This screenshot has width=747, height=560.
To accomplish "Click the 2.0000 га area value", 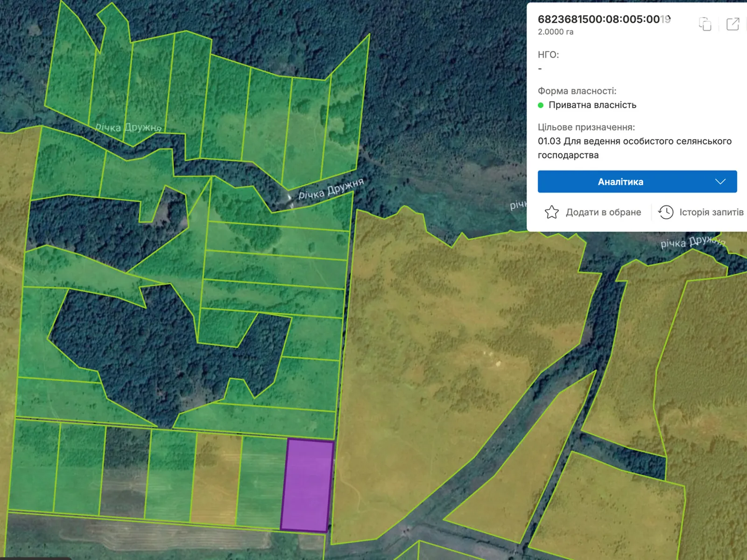I will pyautogui.click(x=556, y=32).
